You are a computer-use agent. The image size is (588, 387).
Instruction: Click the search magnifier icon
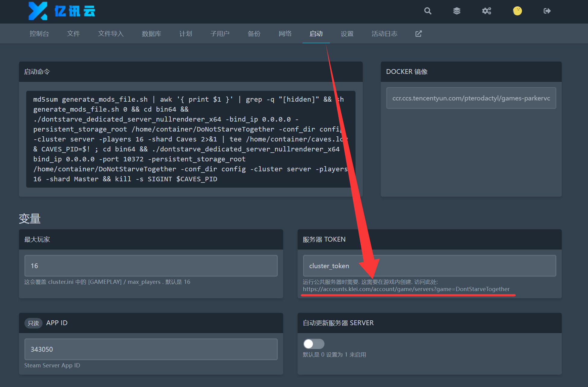click(428, 11)
